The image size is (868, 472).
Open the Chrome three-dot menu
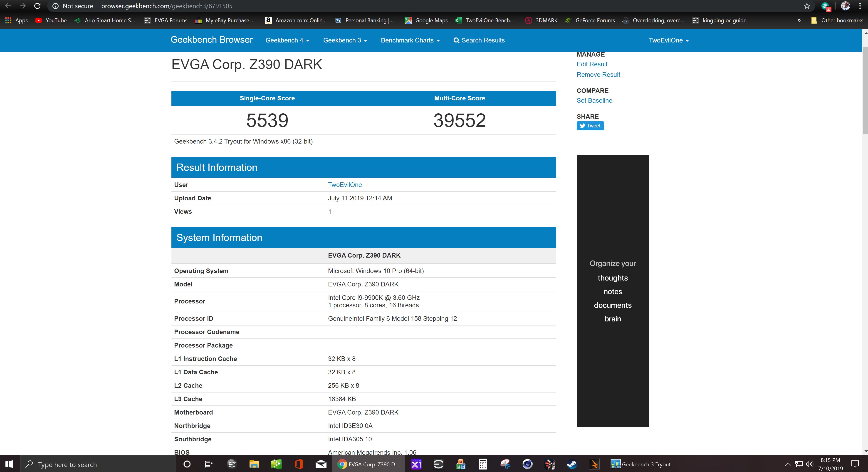click(x=860, y=6)
